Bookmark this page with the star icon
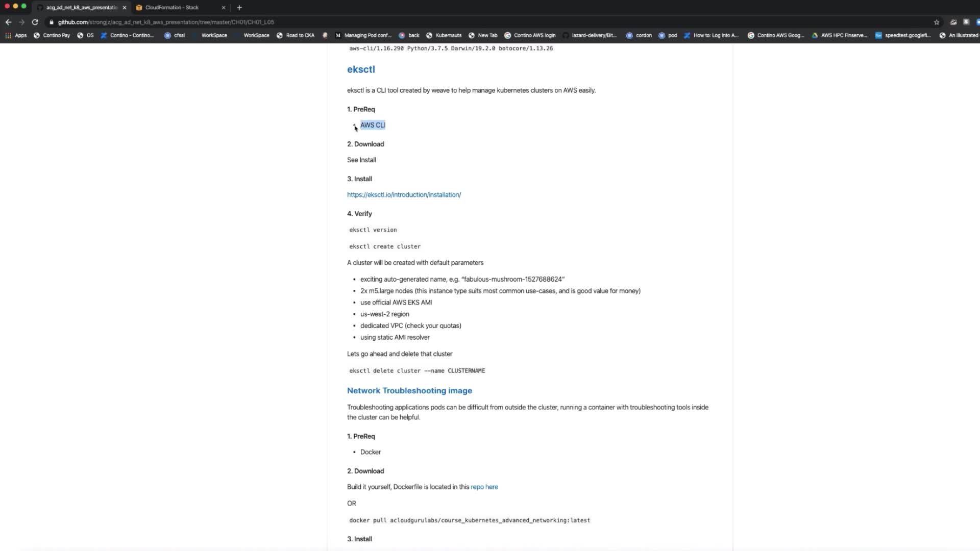The image size is (980, 551). [x=936, y=22]
